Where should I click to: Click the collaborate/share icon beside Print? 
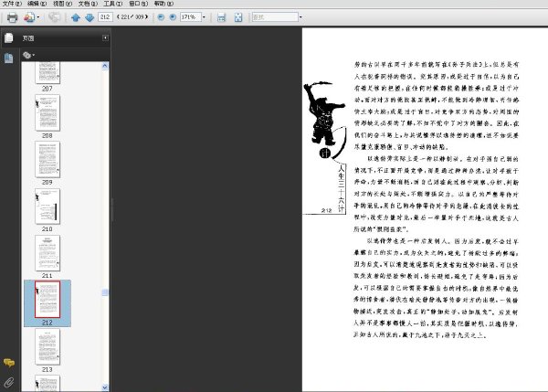(29, 17)
